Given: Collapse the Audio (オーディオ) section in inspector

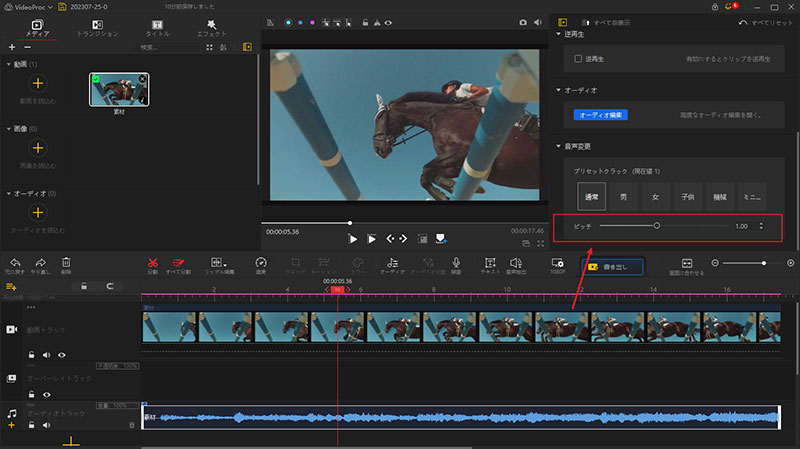Looking at the screenshot, I should coord(558,90).
